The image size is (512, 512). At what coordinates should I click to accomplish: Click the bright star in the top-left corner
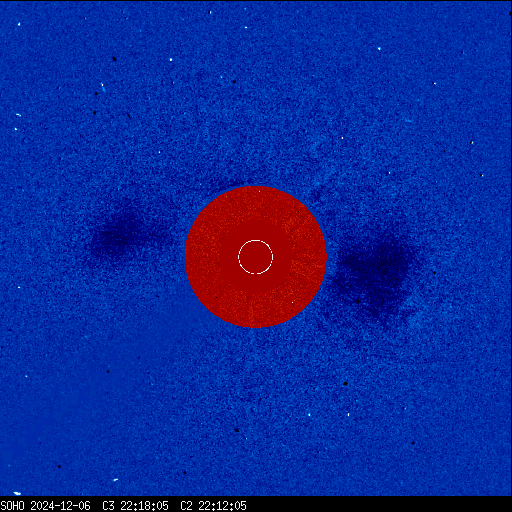coord(19,24)
